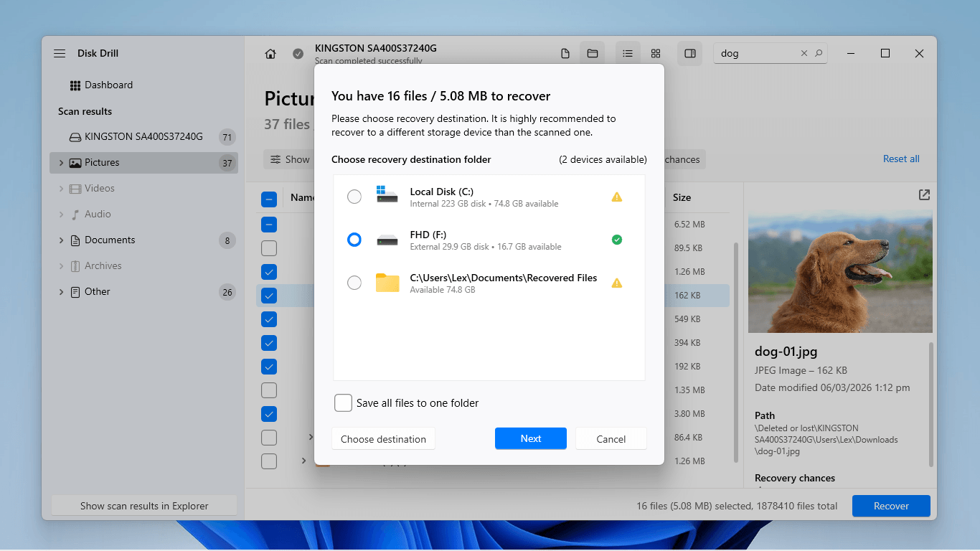
Task: Select grid view layout icon
Action: click(x=656, y=54)
